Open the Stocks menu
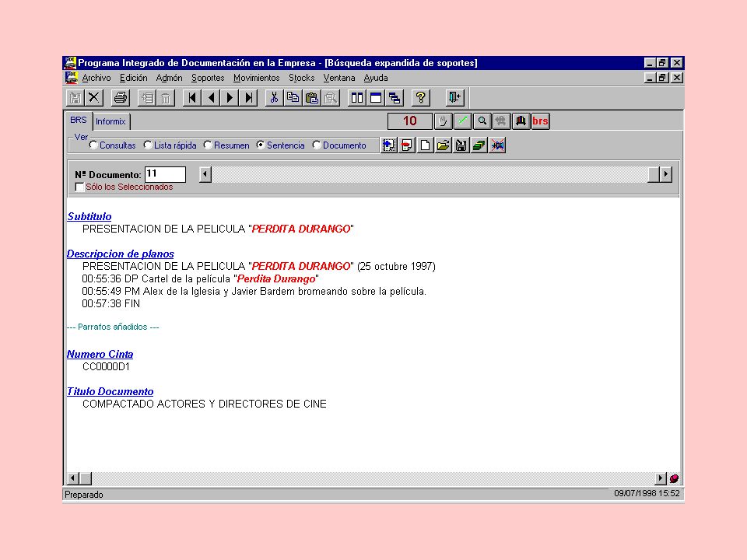 point(302,78)
